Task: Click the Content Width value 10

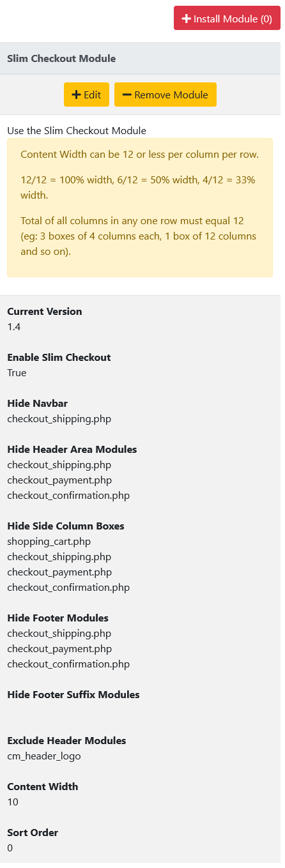Action: 13,802
